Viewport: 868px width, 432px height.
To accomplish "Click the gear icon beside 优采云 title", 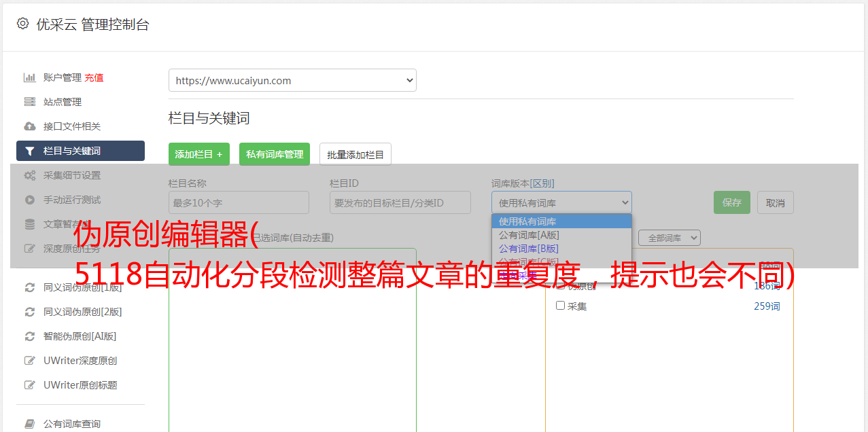I will pyautogui.click(x=23, y=24).
